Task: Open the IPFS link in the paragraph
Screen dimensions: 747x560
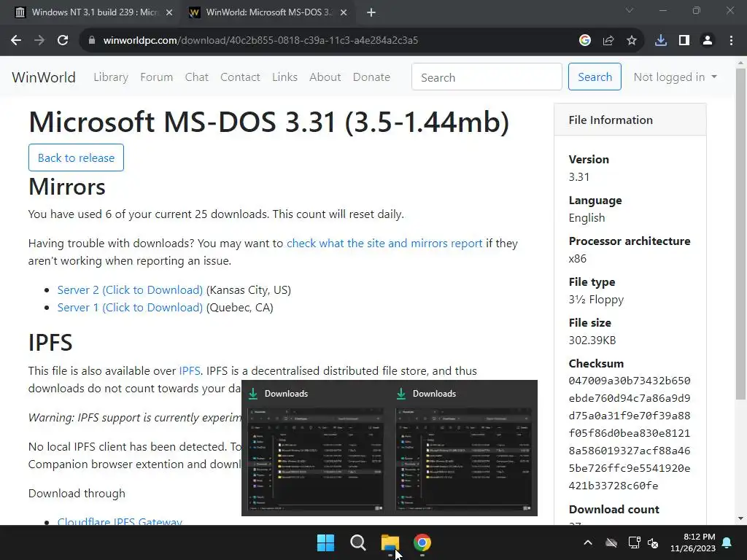Action: (190, 371)
